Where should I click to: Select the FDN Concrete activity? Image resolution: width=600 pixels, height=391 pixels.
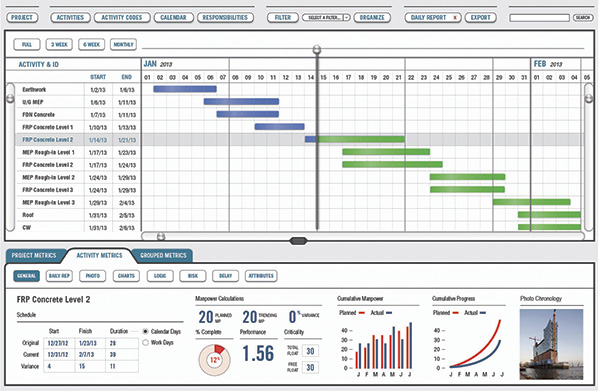(77, 115)
